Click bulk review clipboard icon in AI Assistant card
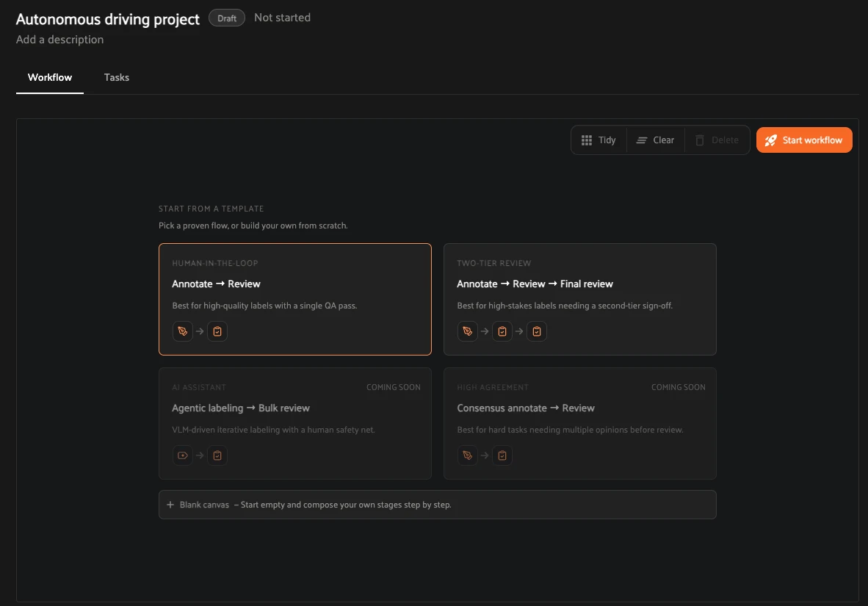Viewport: 868px width, 606px height. pos(217,455)
